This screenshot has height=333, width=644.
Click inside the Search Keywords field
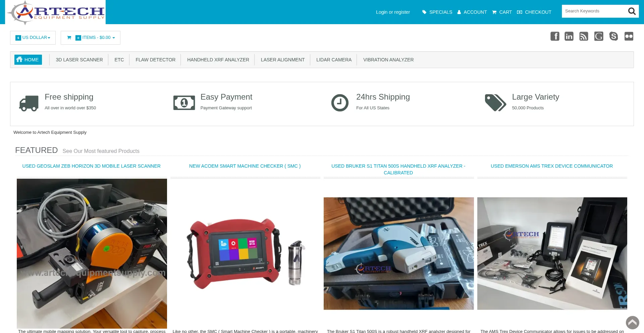click(x=594, y=11)
